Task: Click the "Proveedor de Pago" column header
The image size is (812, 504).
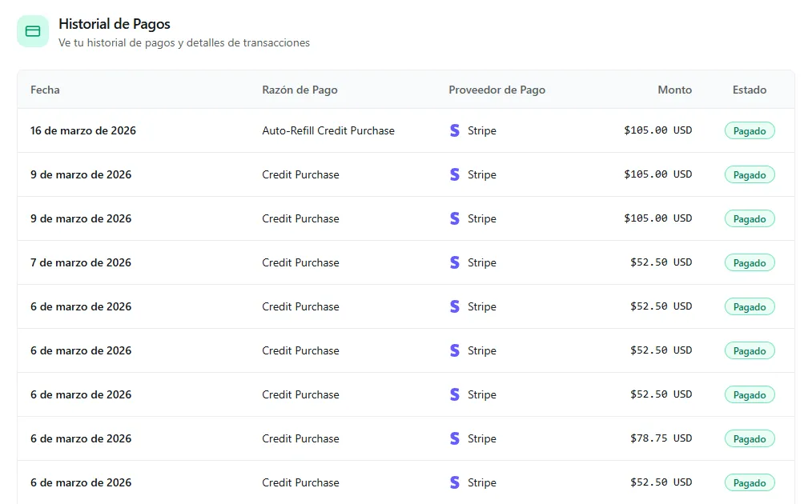Action: tap(497, 90)
